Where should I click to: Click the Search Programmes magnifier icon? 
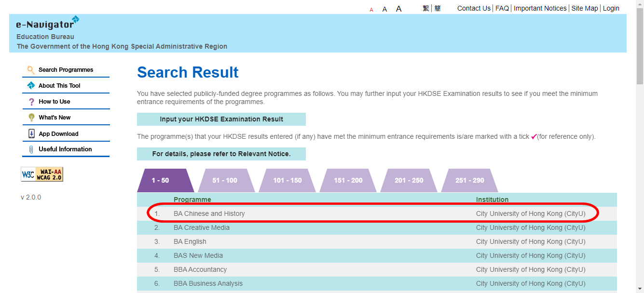click(x=31, y=70)
